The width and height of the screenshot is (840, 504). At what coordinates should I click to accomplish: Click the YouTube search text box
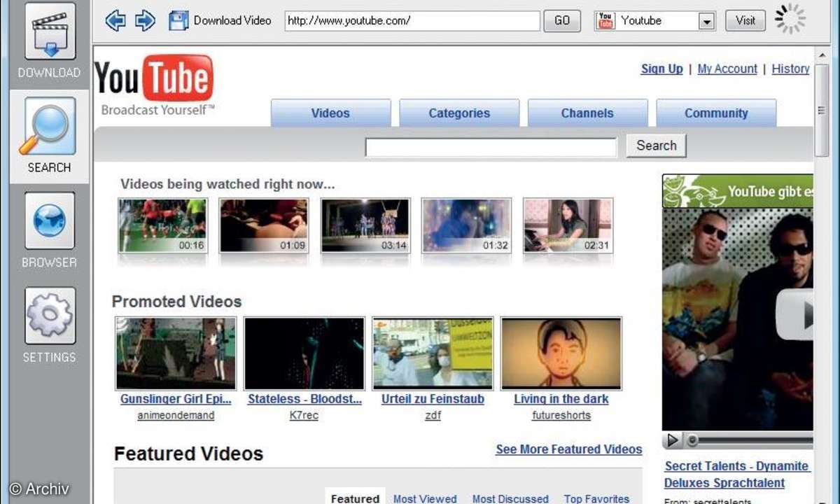[x=491, y=147]
